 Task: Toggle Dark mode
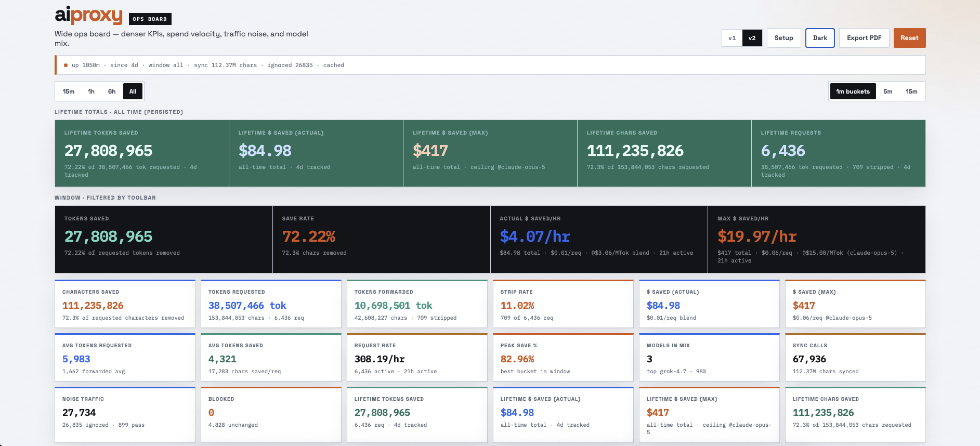click(x=820, y=38)
